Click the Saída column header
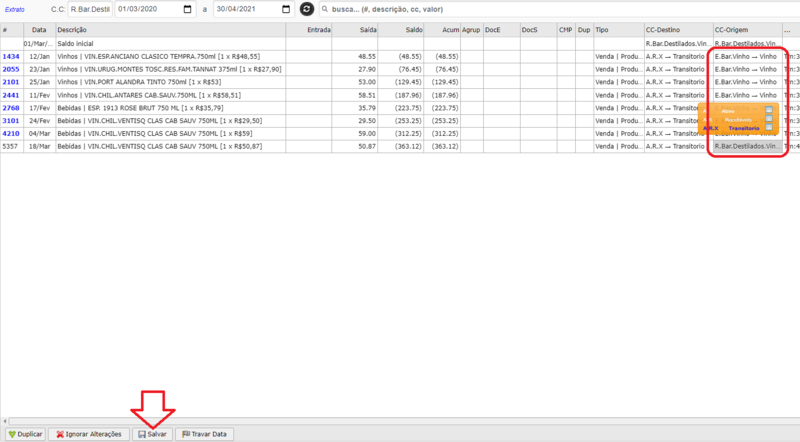Screen dimensions: 800x442 click(355, 30)
